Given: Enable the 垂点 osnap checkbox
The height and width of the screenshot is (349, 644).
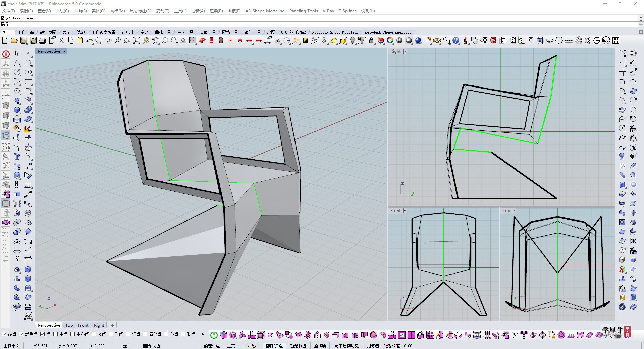Looking at the screenshot, I should coord(111,334).
